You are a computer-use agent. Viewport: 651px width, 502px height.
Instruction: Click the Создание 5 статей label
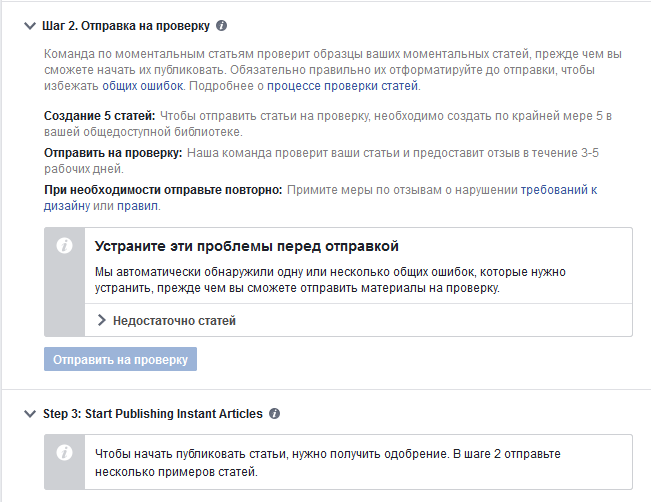100,116
